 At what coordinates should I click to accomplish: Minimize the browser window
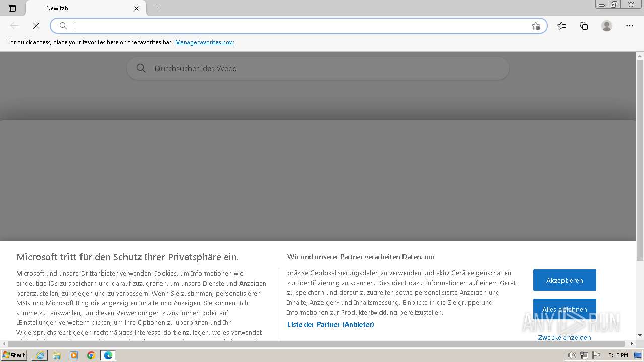coord(602,5)
